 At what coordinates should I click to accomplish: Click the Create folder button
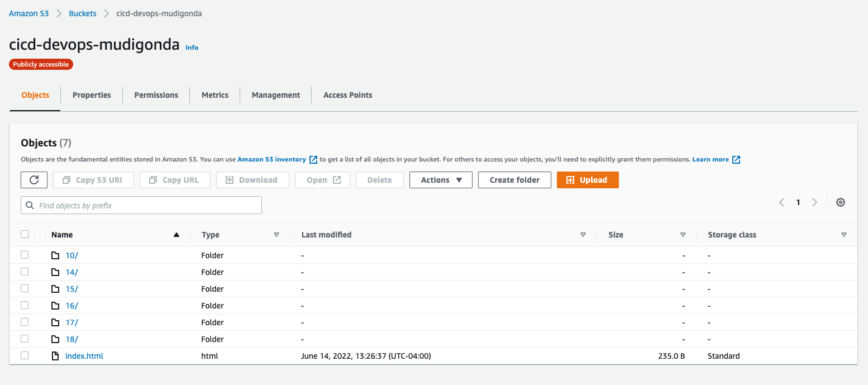(x=514, y=180)
